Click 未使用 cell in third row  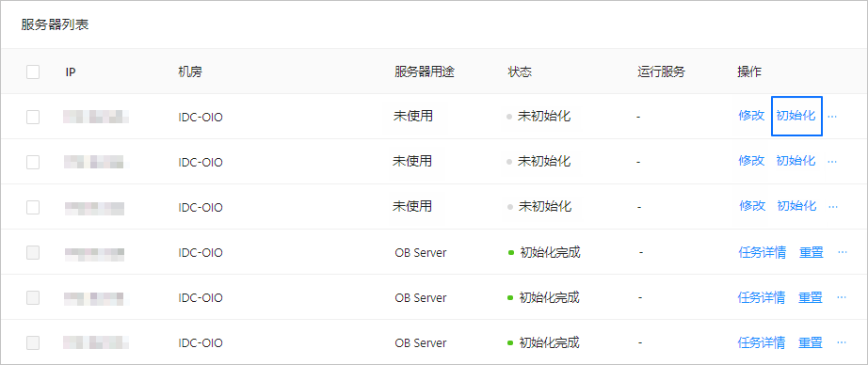click(x=412, y=206)
